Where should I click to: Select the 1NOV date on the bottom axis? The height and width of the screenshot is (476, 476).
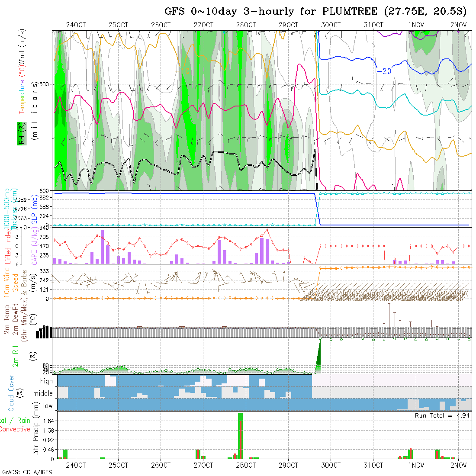[415, 465]
